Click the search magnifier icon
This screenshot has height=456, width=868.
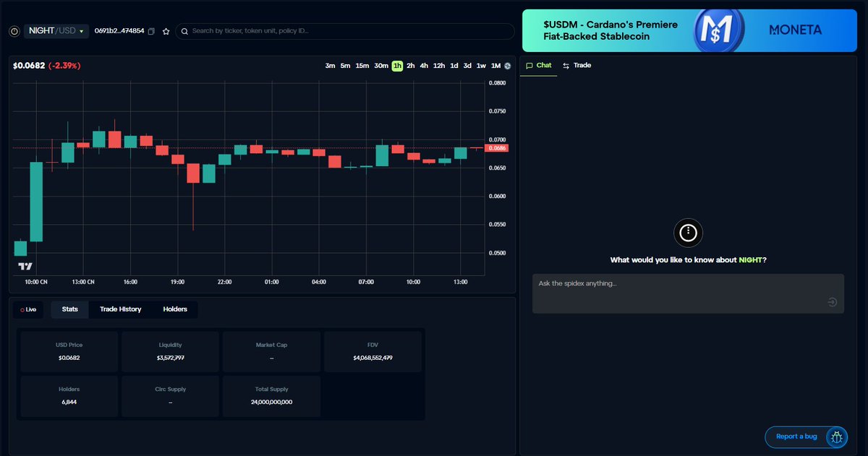184,31
